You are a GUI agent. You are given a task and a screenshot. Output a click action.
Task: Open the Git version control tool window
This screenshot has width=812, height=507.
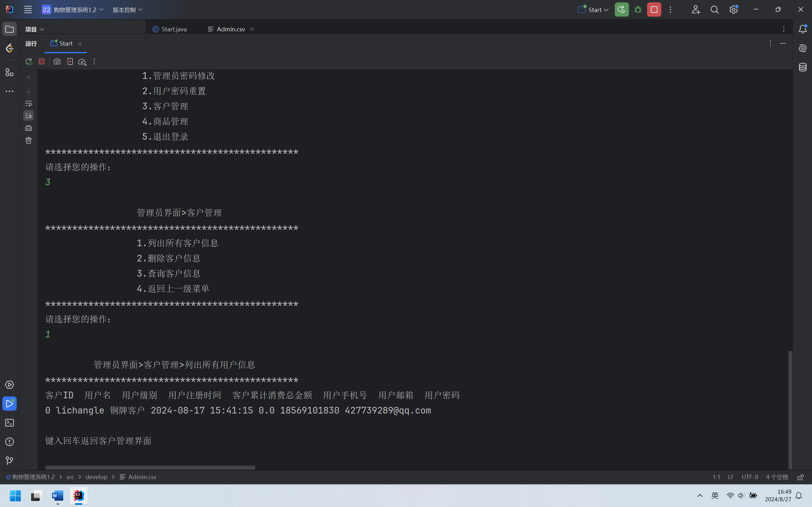pos(10,461)
